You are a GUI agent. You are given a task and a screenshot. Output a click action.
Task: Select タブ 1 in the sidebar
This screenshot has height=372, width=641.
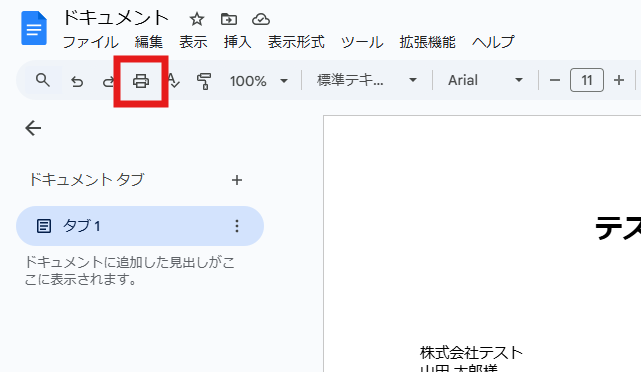(140, 226)
